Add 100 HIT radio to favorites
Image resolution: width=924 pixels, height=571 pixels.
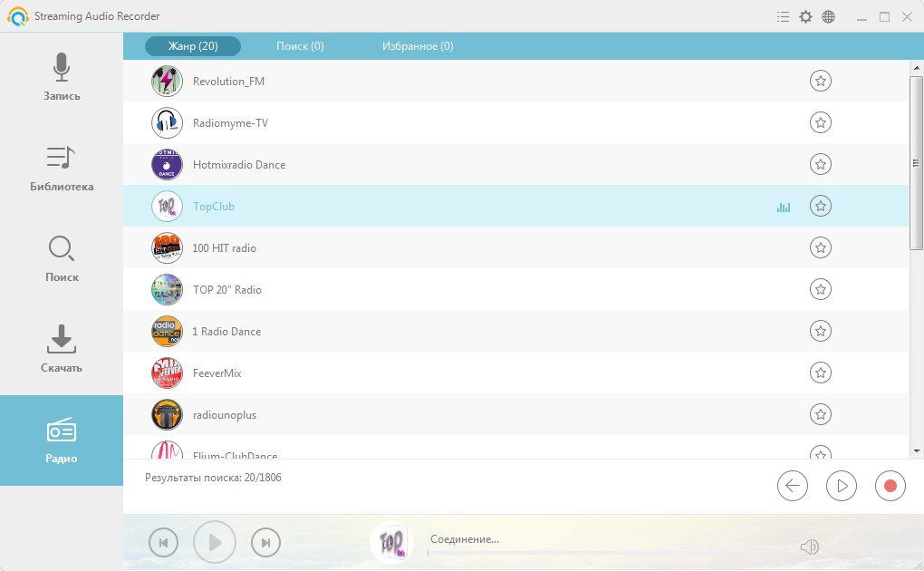(x=820, y=248)
